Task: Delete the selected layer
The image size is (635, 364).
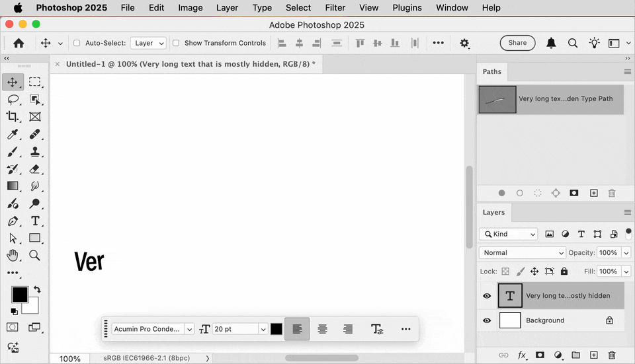Action: (612, 355)
